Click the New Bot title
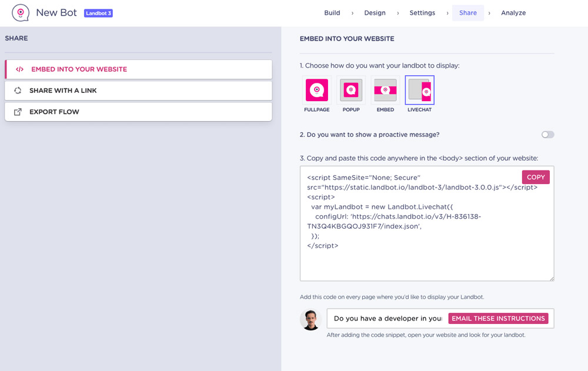The width and height of the screenshot is (588, 371). [x=56, y=13]
